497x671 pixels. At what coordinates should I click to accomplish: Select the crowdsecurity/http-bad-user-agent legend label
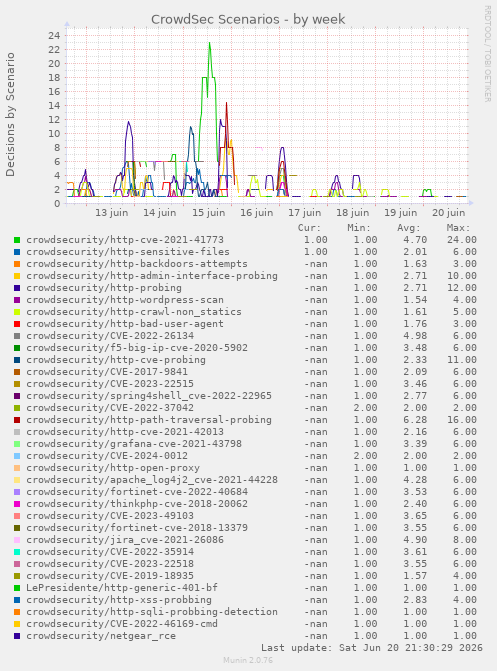[x=125, y=324]
